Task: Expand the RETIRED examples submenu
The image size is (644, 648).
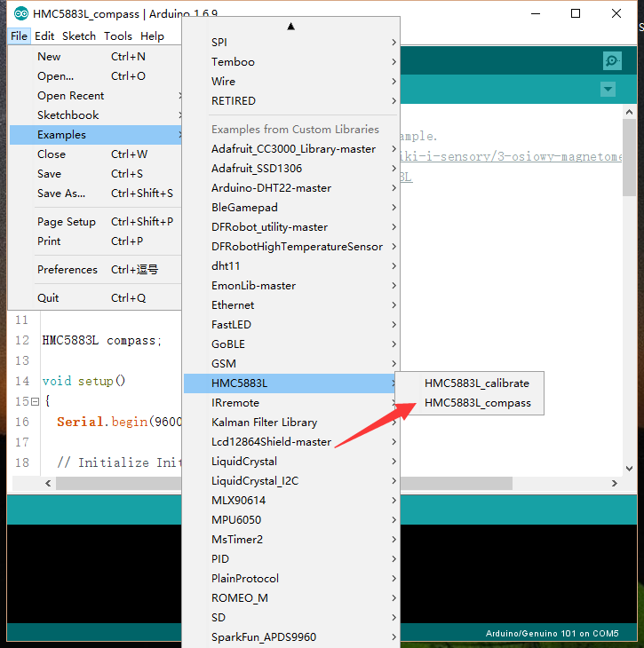Action: pyautogui.click(x=291, y=101)
